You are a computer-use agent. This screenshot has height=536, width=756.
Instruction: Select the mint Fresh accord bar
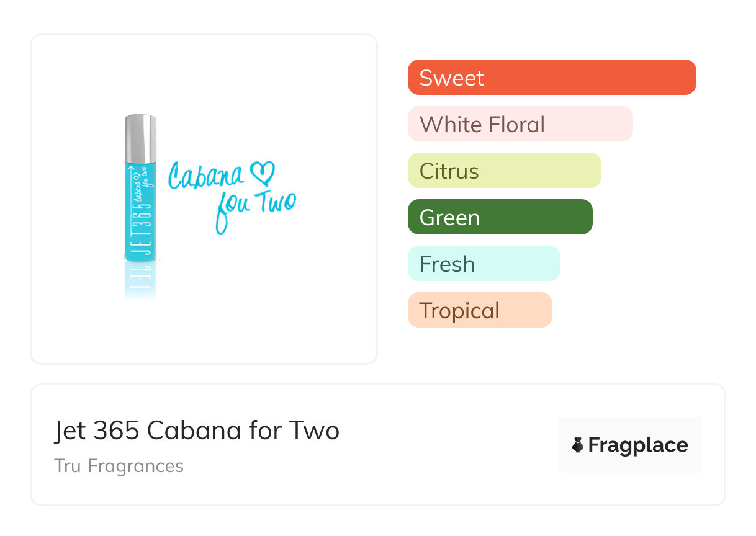484,264
